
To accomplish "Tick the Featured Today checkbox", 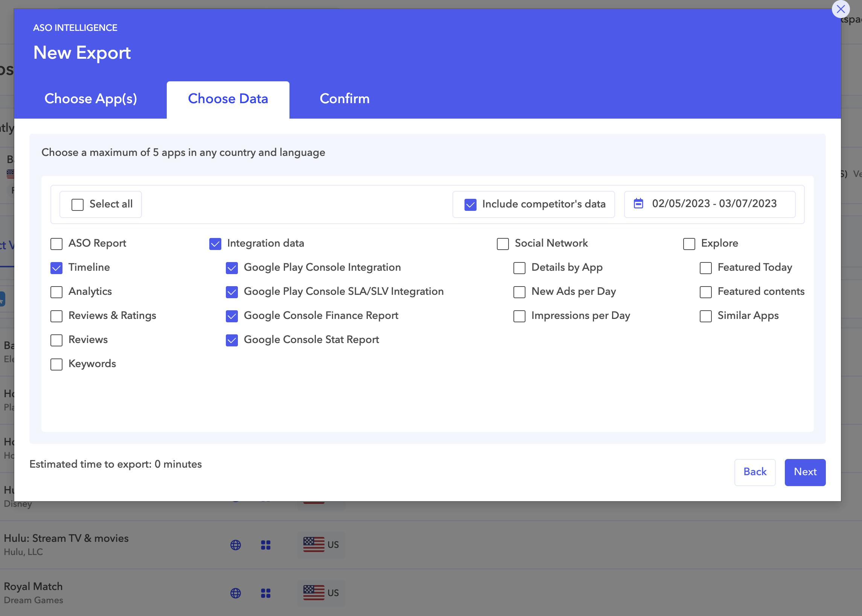I will pyautogui.click(x=705, y=268).
